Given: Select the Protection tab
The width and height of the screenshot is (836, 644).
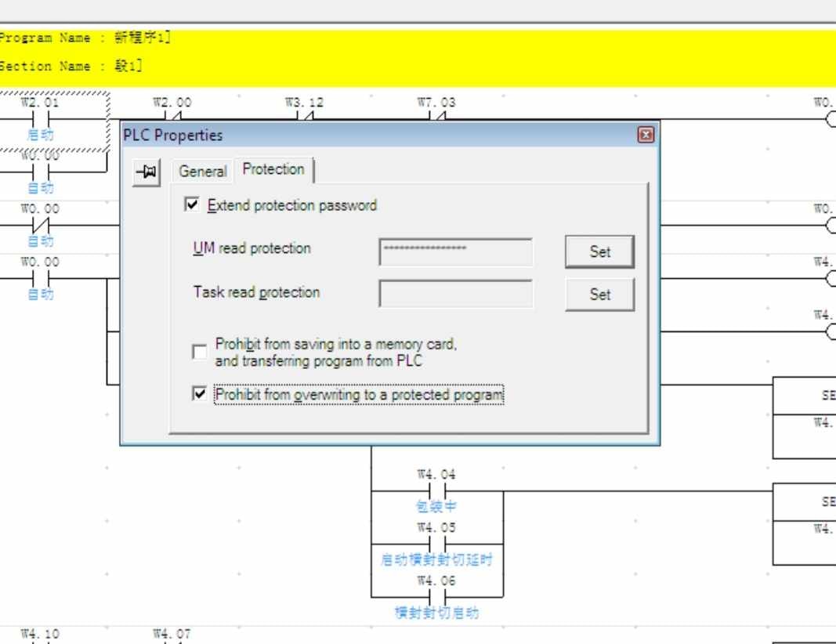Looking at the screenshot, I should click(x=273, y=169).
